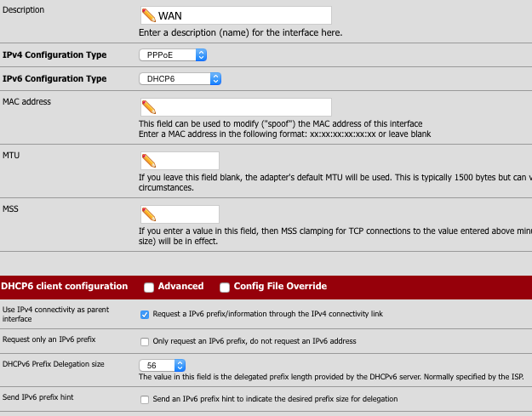Place cursor in the MSS input field
Screen dimensions: 532x416
187,214
